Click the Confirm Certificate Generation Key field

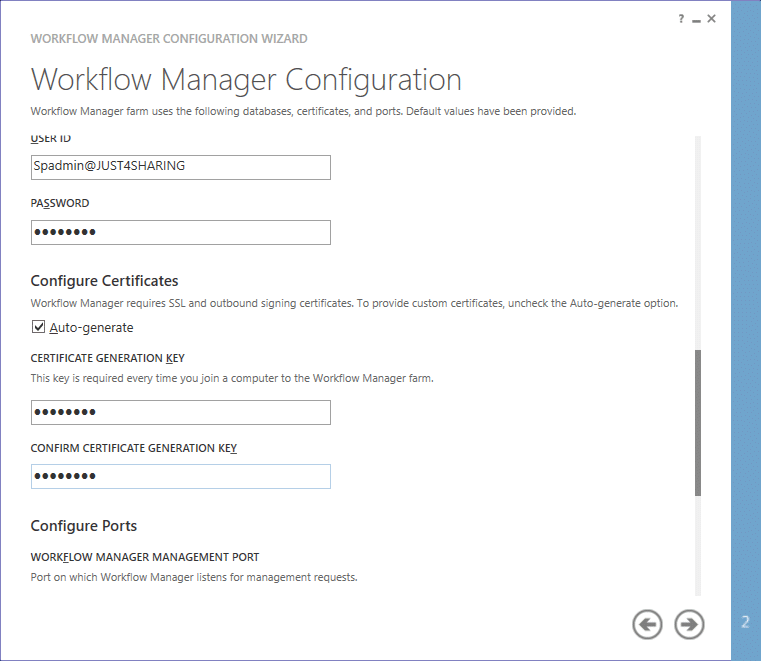181,477
